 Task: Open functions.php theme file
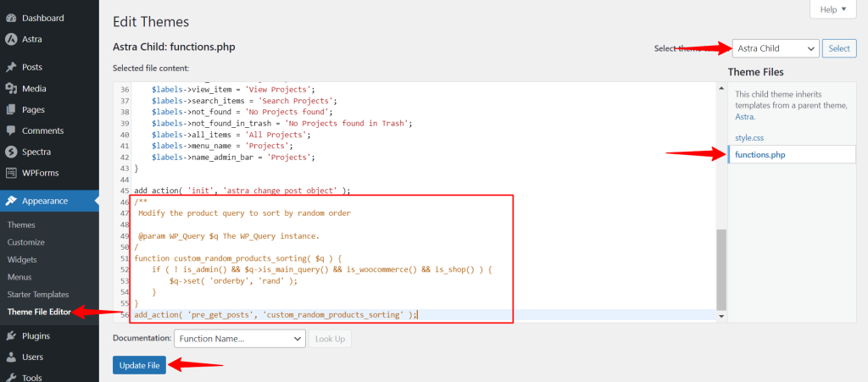pyautogui.click(x=793, y=155)
